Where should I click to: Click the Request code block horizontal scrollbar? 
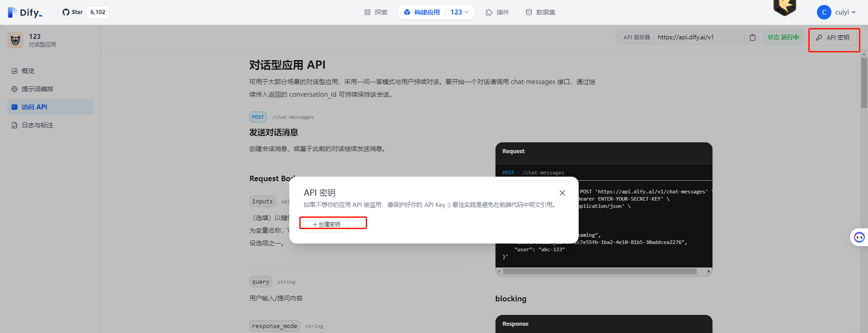[x=599, y=272]
